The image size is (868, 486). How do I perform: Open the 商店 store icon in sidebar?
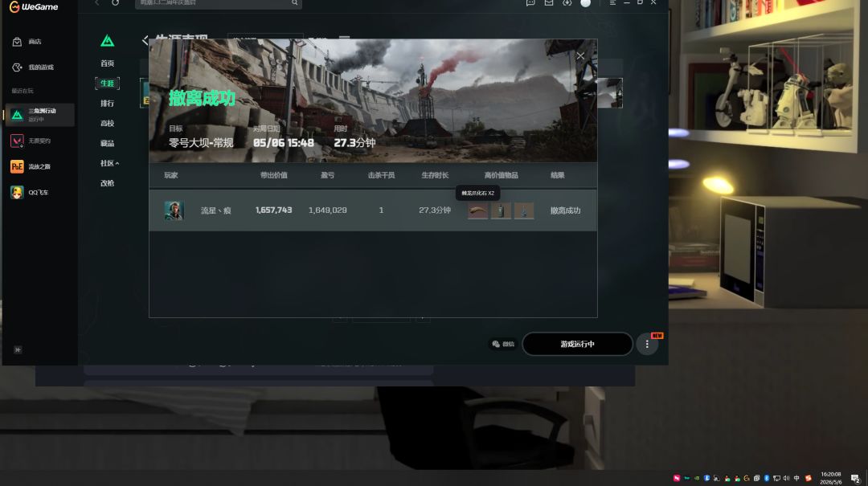(x=17, y=42)
